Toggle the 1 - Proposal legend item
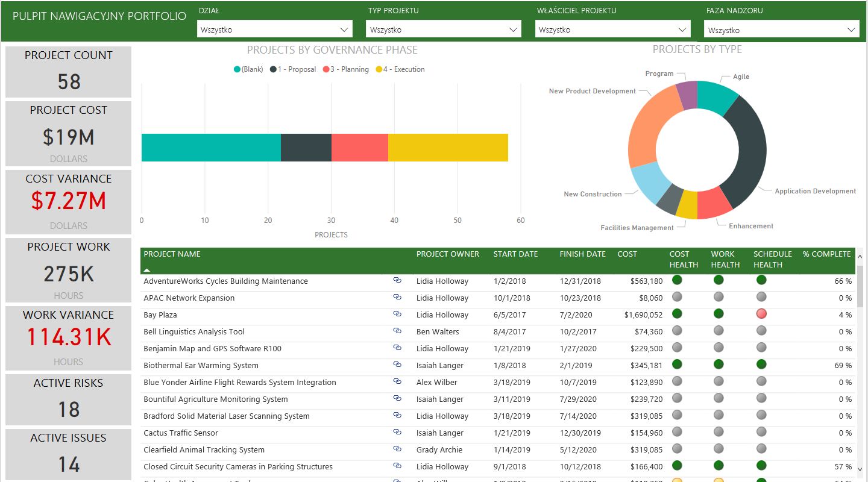Viewport: 868px width, 482px height. tap(293, 69)
